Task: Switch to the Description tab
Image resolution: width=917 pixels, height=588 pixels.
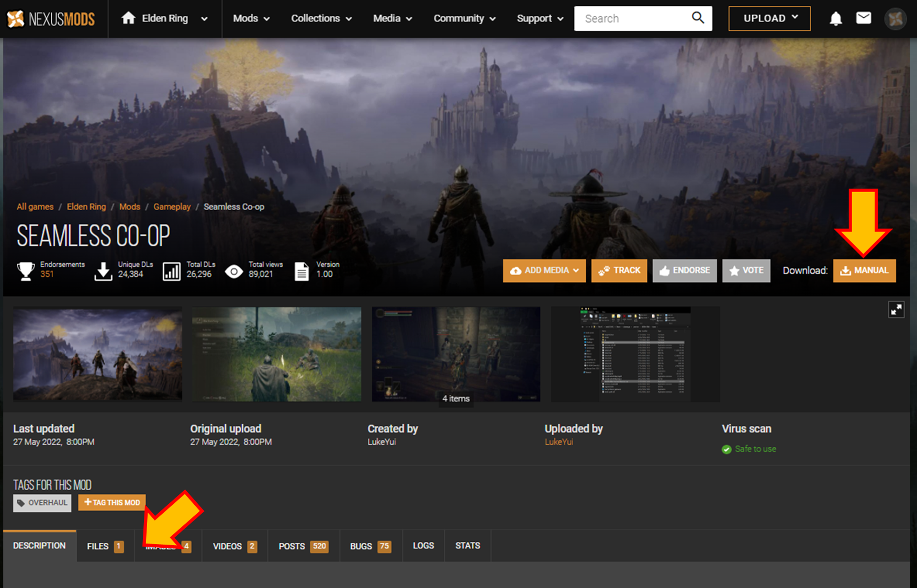Action: pos(39,546)
